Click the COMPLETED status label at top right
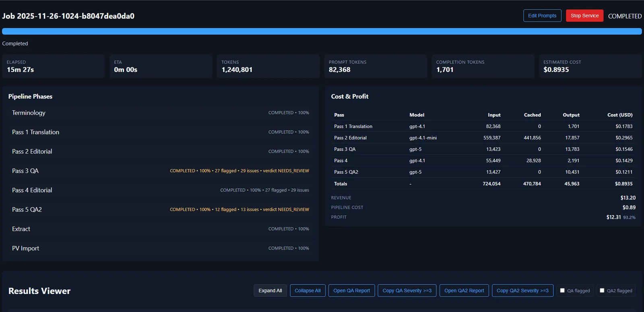The width and height of the screenshot is (644, 312). pyautogui.click(x=625, y=16)
